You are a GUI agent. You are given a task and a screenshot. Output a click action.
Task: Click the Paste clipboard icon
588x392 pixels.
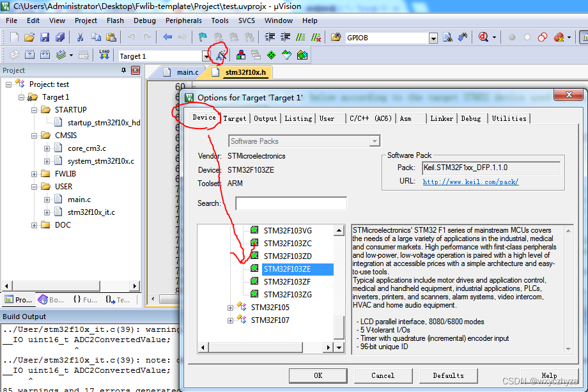[x=111, y=37]
